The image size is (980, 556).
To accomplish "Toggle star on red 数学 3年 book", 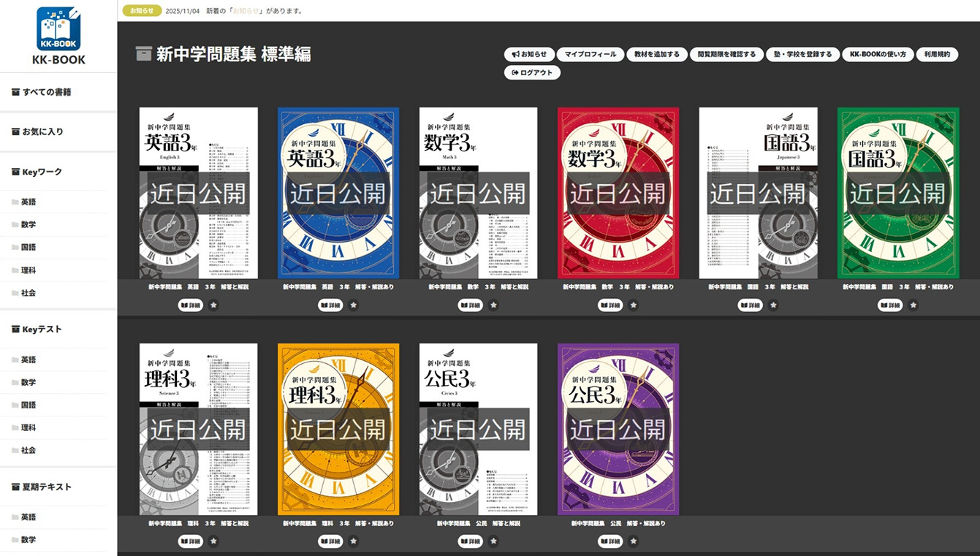I will pyautogui.click(x=634, y=305).
